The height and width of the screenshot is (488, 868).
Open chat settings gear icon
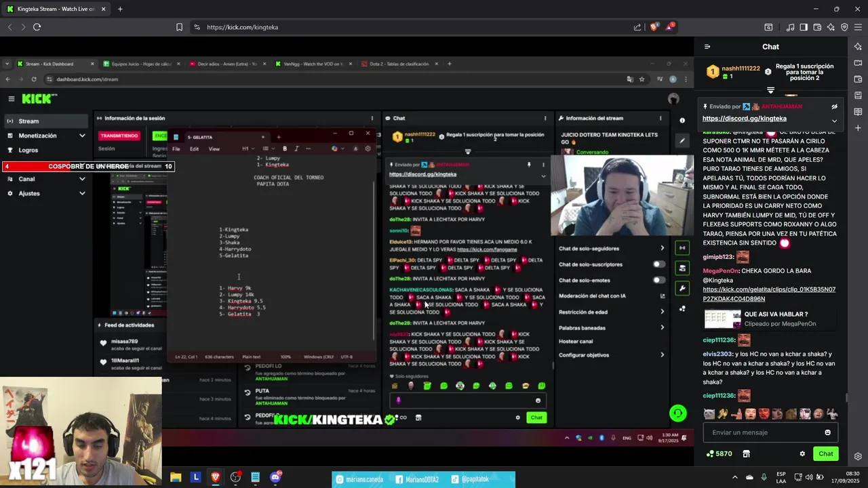[x=802, y=454]
